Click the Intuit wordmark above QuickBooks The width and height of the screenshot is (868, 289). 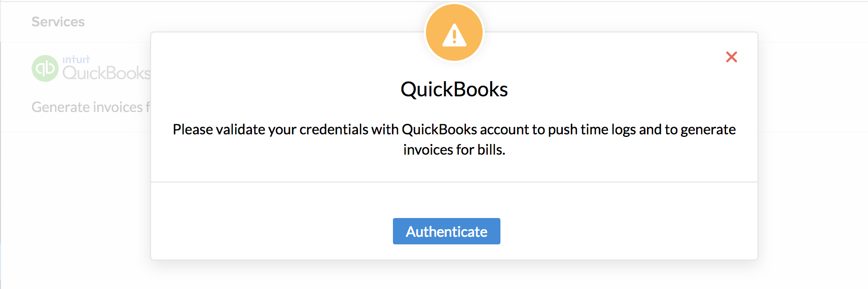76,60
